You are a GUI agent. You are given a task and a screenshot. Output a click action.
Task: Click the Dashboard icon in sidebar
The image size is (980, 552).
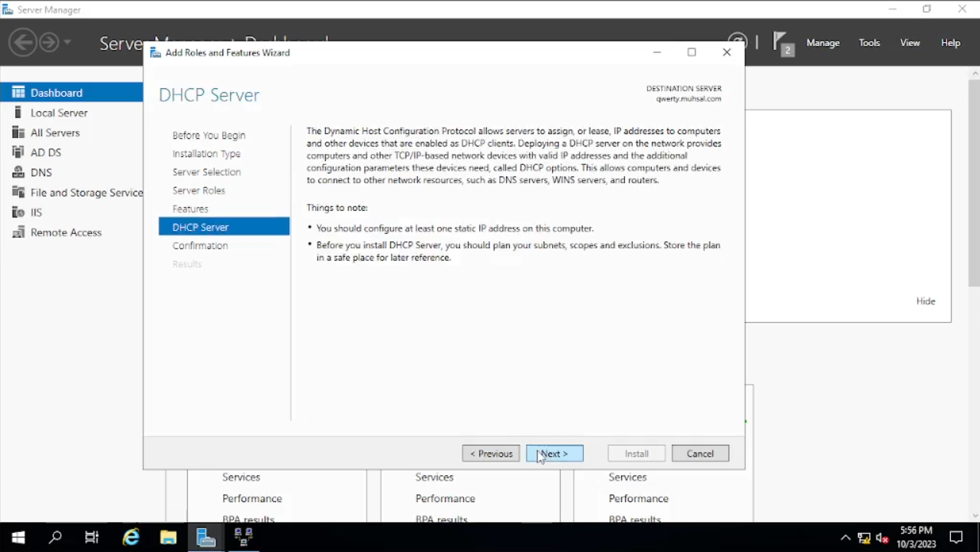pyautogui.click(x=18, y=93)
